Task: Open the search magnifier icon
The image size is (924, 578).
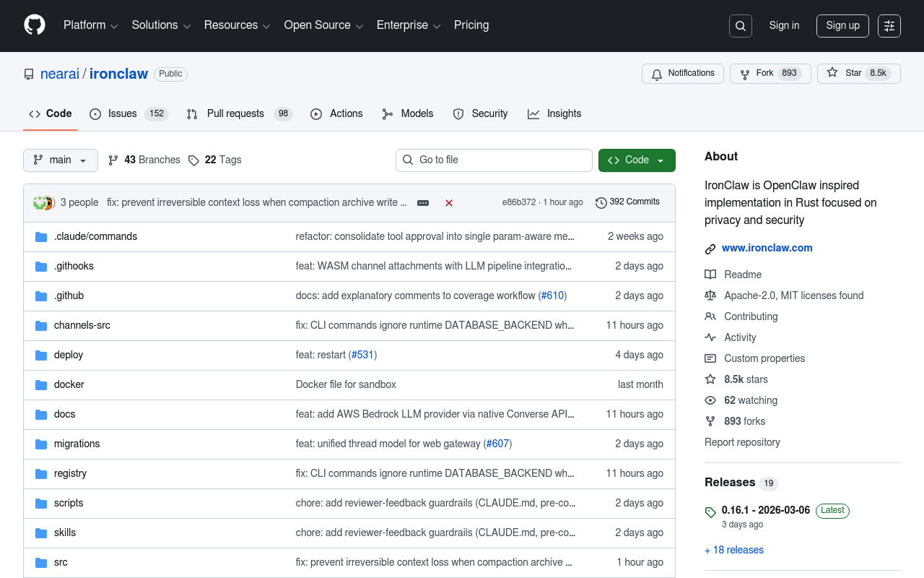Action: coord(740,26)
